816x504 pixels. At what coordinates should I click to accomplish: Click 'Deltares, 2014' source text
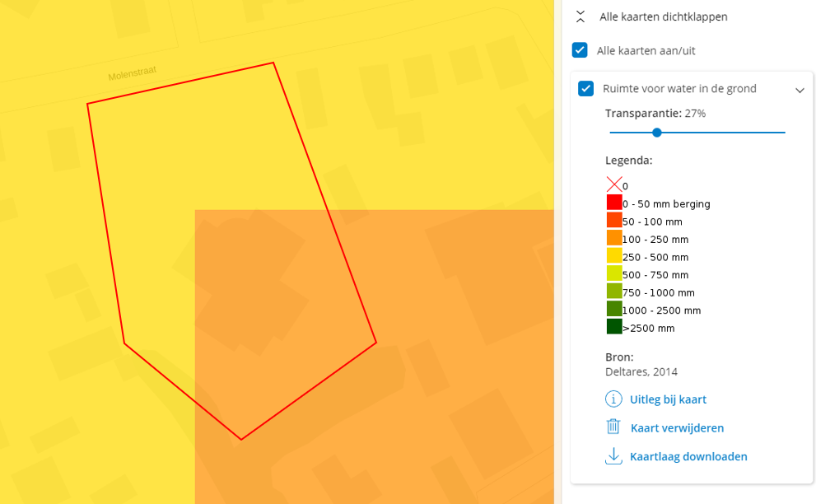click(x=641, y=371)
